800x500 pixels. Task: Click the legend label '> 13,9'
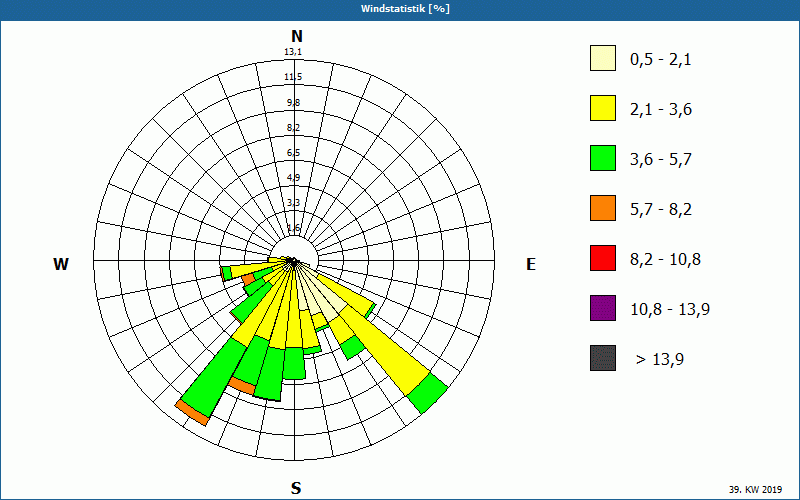[x=660, y=360]
